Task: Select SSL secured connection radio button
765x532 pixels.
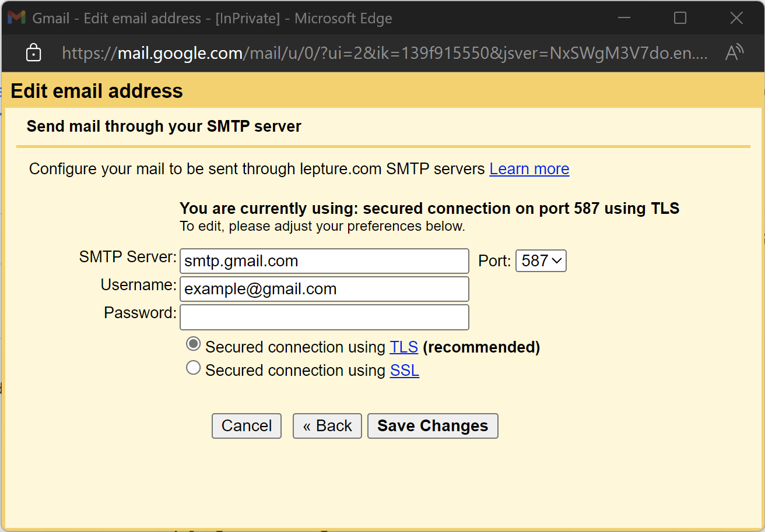Action: [193, 368]
